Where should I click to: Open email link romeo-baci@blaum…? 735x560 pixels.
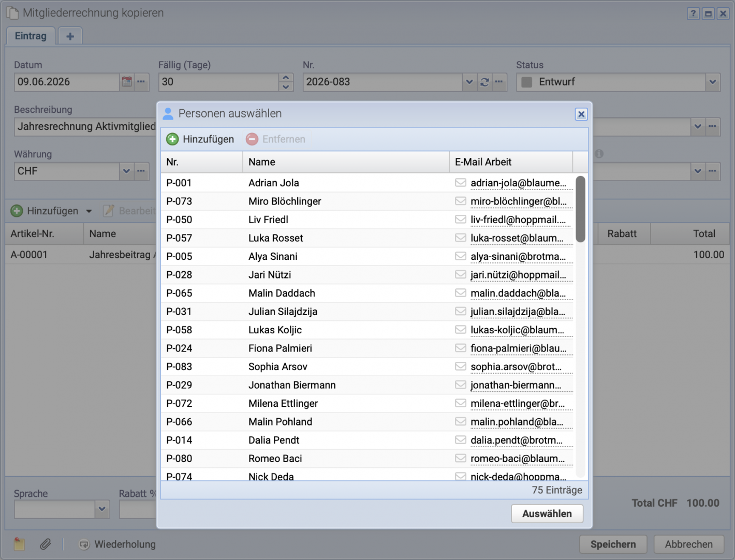point(518,459)
